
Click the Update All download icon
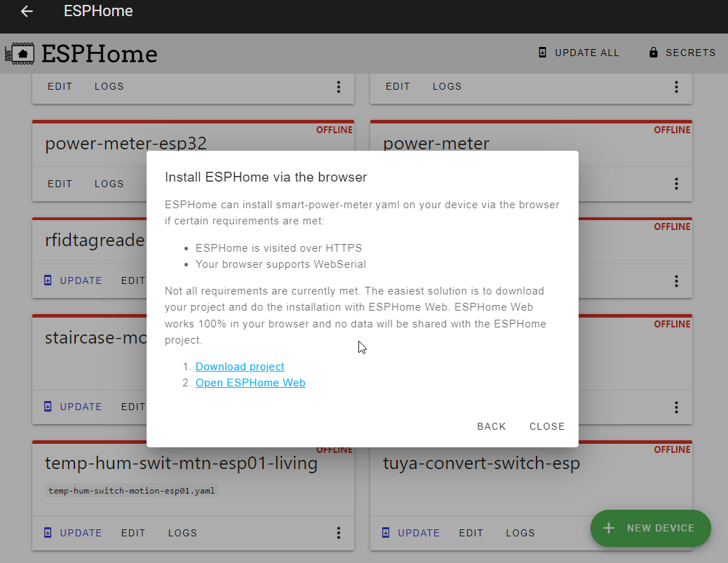coord(542,53)
